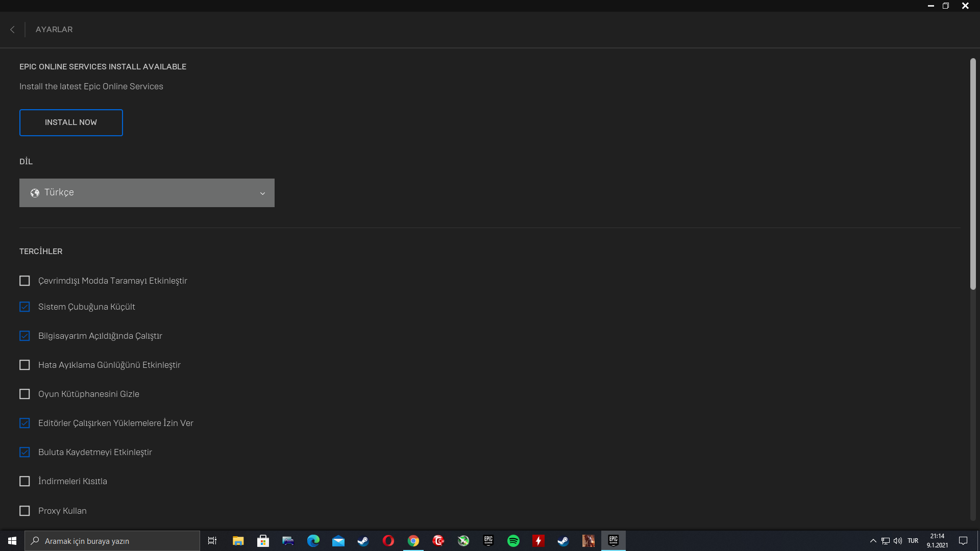This screenshot has width=980, height=551.
Task: Click the globe icon in the language box
Action: (x=35, y=193)
